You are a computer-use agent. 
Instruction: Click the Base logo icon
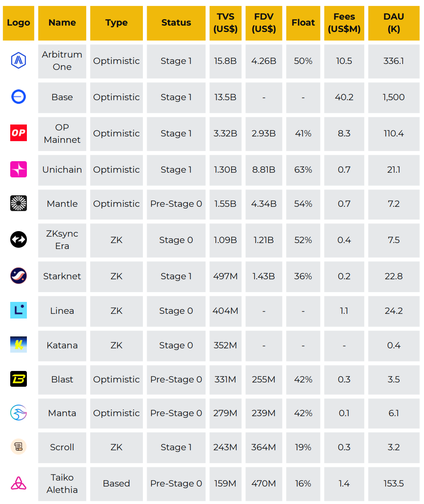click(x=18, y=97)
